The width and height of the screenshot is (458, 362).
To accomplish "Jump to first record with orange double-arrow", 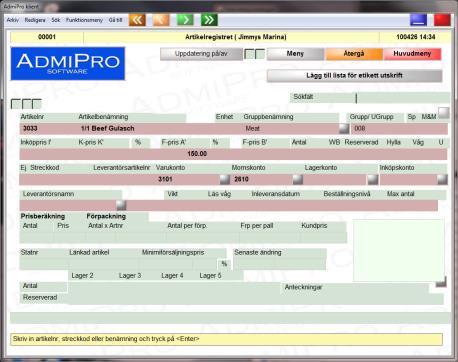I will coord(137,20).
